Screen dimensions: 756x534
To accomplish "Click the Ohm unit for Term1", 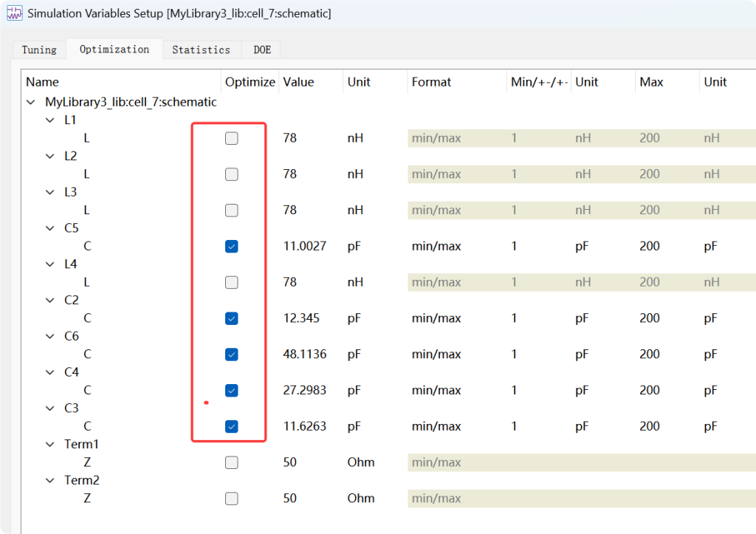I will [360, 462].
